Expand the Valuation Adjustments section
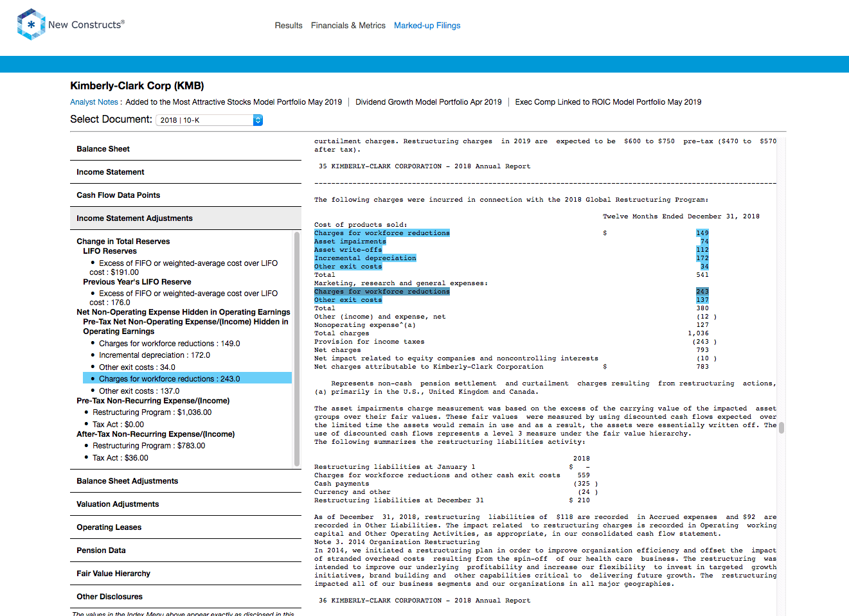Viewport: 849px width, 616px height. tap(186, 504)
